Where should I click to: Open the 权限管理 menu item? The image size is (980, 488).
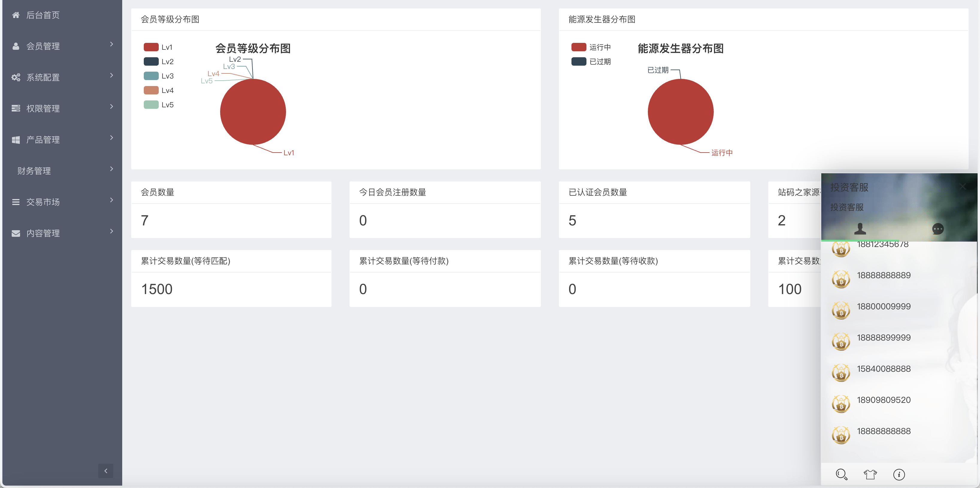(x=43, y=109)
